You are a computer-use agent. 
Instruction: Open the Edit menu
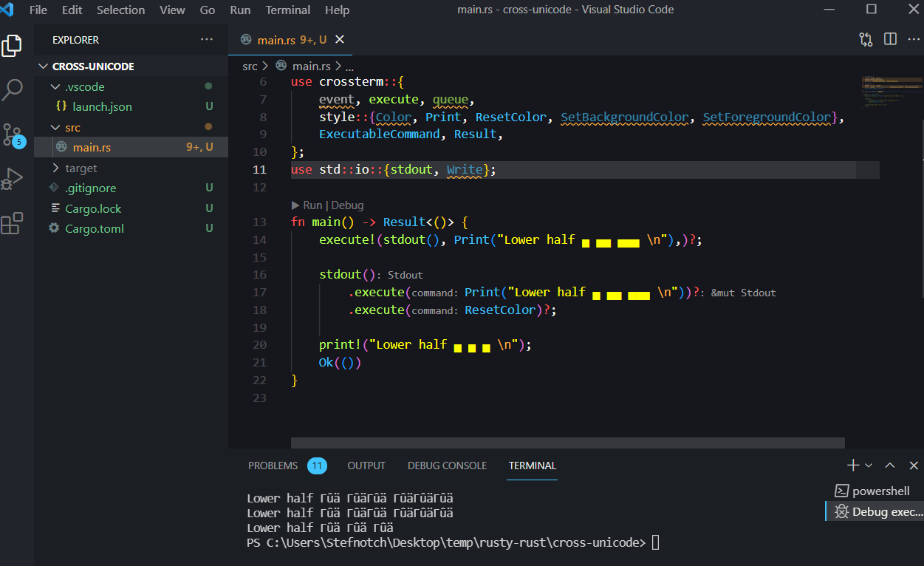[x=72, y=10]
